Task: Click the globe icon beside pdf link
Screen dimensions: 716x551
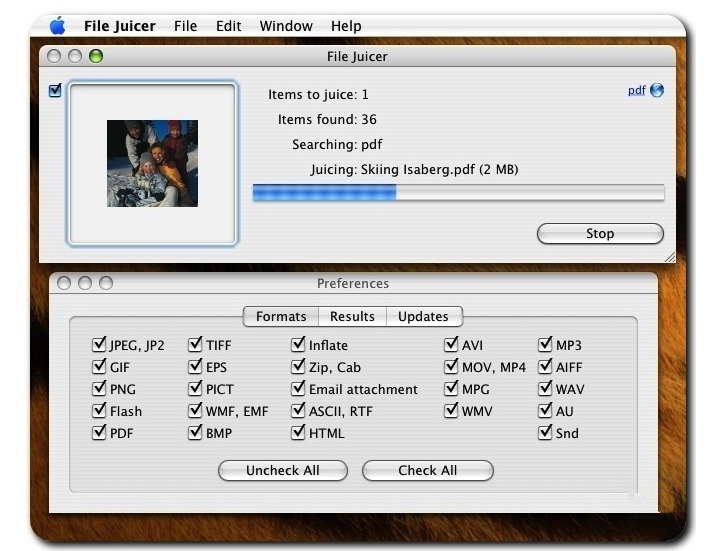Action: 657,90
